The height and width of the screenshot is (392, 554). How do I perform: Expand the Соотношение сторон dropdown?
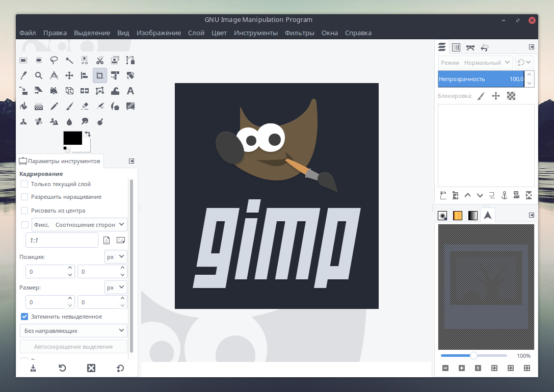tap(79, 225)
